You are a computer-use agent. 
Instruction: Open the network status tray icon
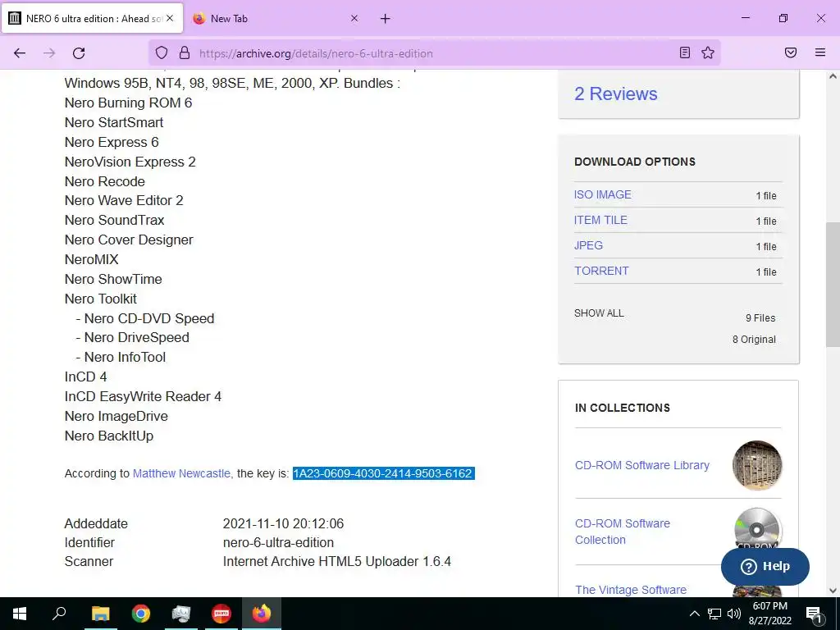tap(714, 614)
